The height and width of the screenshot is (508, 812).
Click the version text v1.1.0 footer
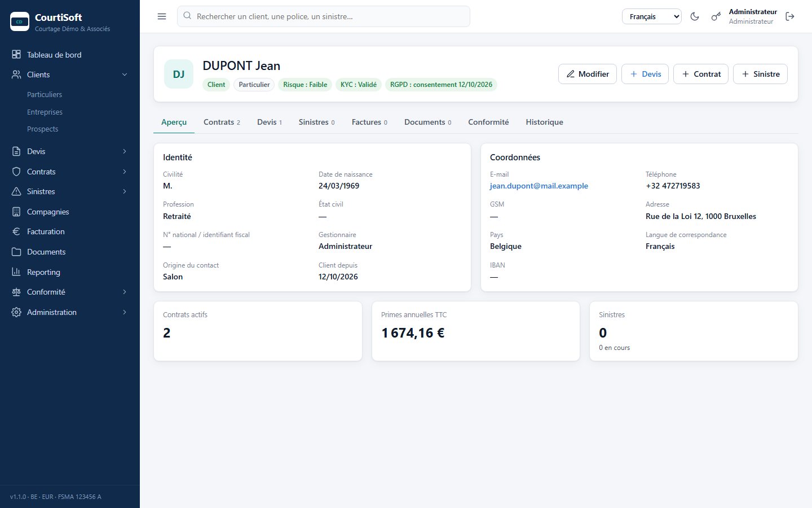click(x=56, y=497)
